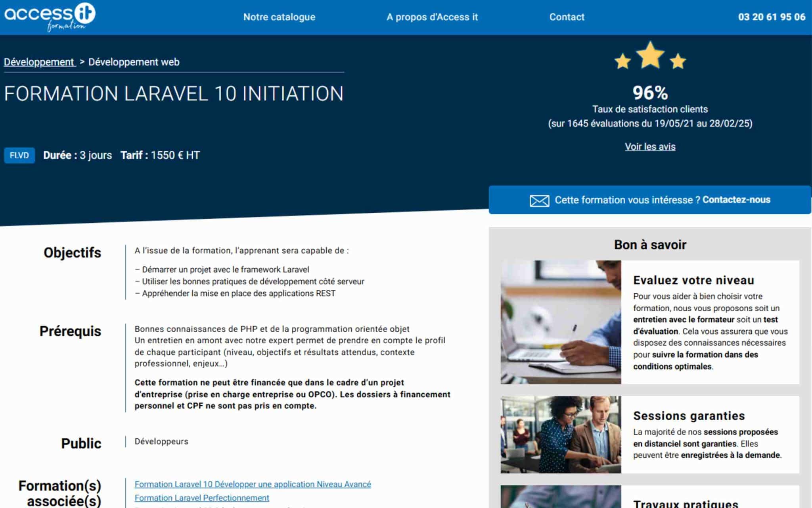Click the large center gold star
The width and height of the screenshot is (812, 508).
[x=650, y=55]
